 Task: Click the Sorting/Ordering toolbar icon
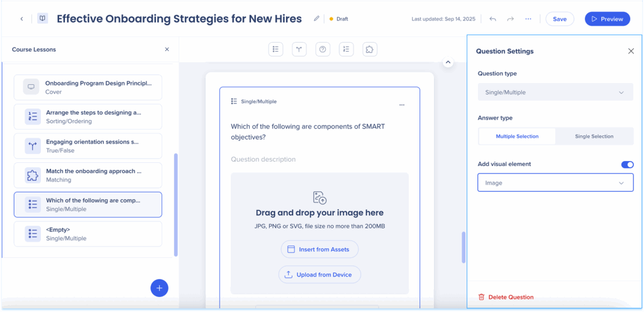click(x=346, y=49)
